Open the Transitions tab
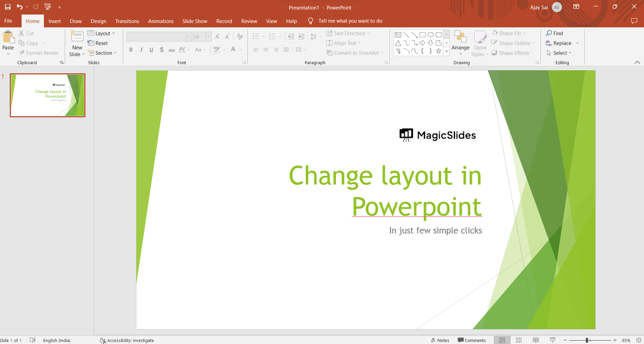644x344 pixels. (127, 21)
